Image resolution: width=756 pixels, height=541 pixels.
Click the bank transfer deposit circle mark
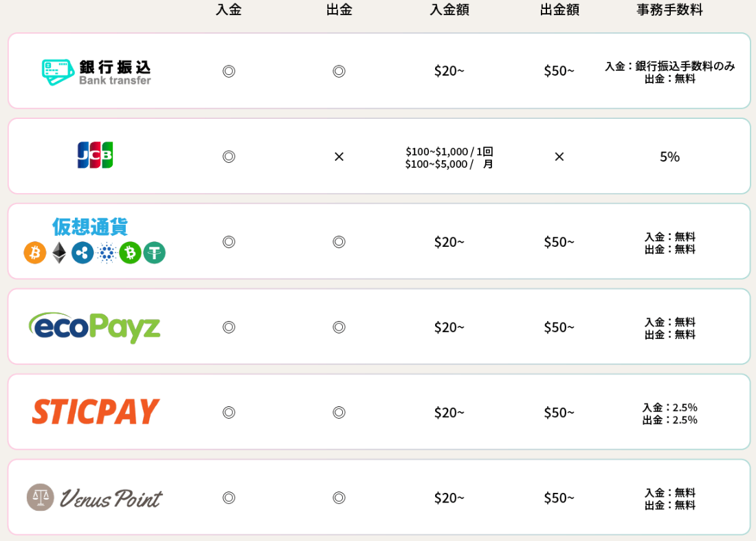(229, 71)
